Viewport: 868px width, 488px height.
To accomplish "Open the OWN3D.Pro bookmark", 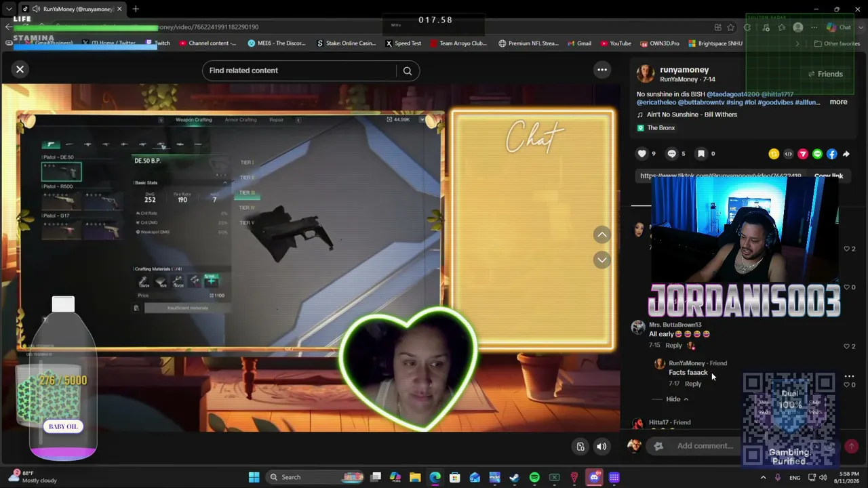I will (x=659, y=43).
